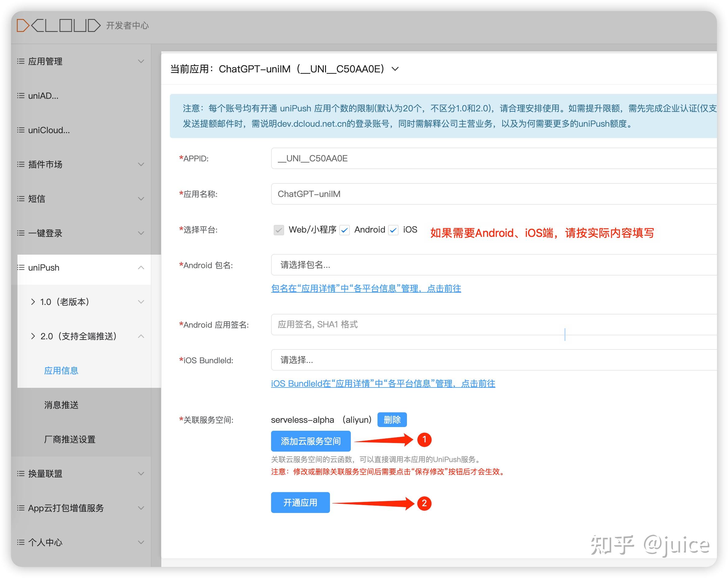Expand the 应用管理 menu chevron
Screen dimensions: 728x578
[141, 61]
